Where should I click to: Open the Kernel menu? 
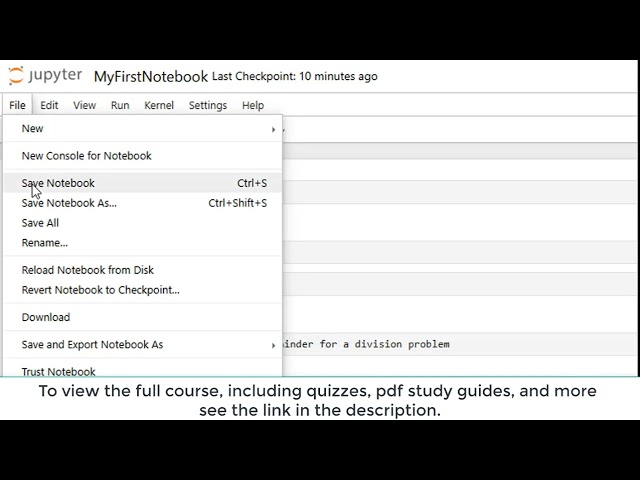point(159,105)
